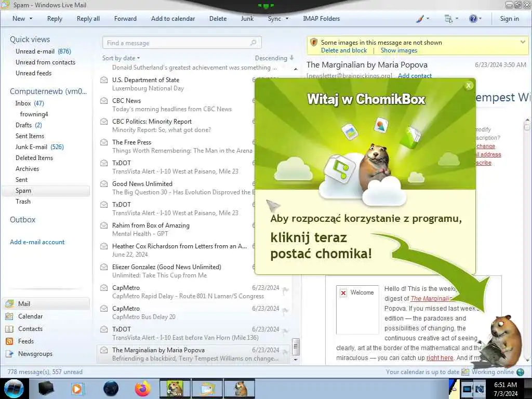Flag The Marginalian message
Screen dimensions: 532x399
point(285,352)
